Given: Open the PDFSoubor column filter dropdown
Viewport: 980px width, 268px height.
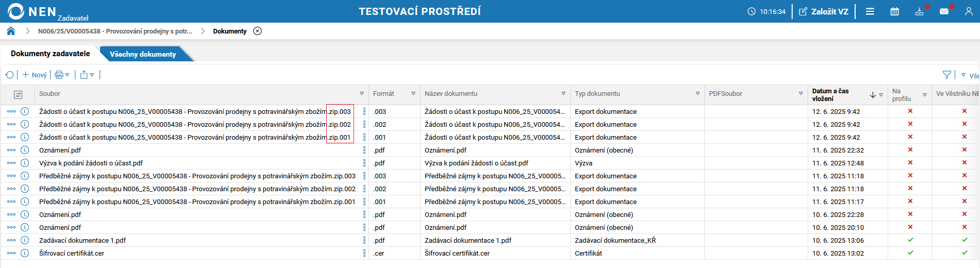Looking at the screenshot, I should [801, 94].
